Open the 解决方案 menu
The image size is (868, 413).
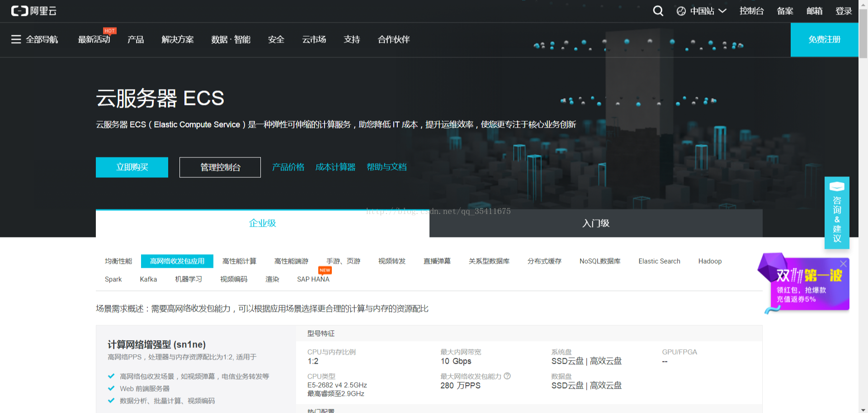click(x=178, y=39)
